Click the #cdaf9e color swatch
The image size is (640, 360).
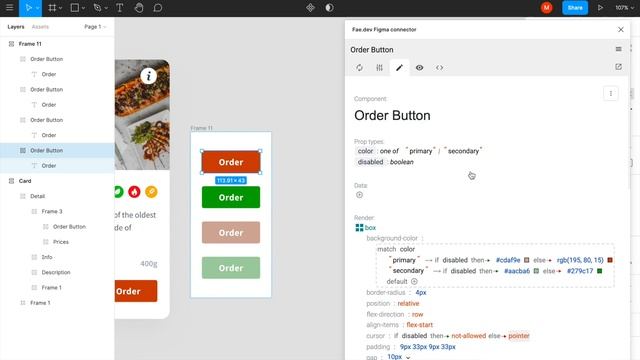pos(527,260)
